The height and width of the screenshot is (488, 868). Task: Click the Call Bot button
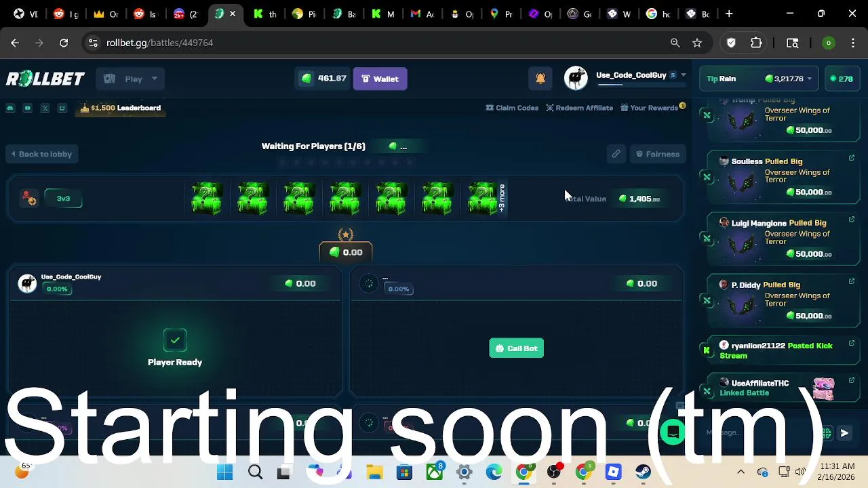pos(517,348)
